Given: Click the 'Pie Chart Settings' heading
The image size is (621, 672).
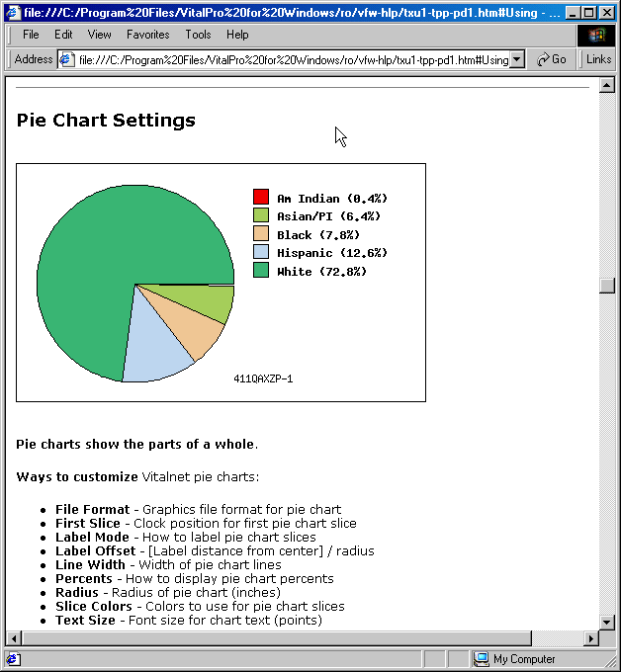Looking at the screenshot, I should [x=106, y=121].
